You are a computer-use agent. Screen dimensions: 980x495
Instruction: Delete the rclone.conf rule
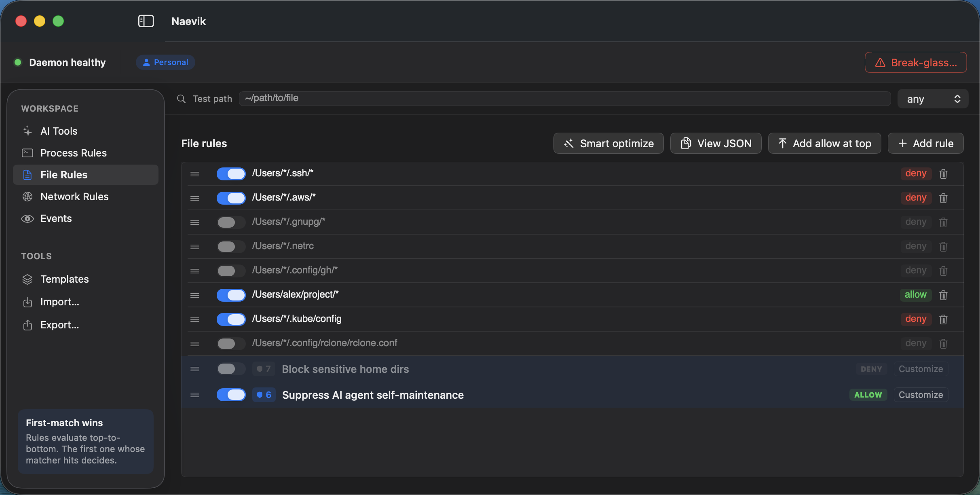(943, 343)
